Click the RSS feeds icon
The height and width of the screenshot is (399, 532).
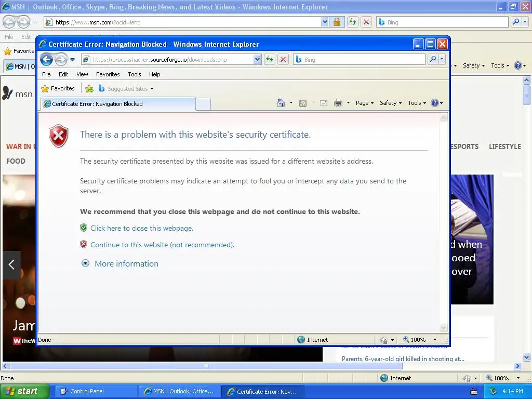pyautogui.click(x=303, y=103)
